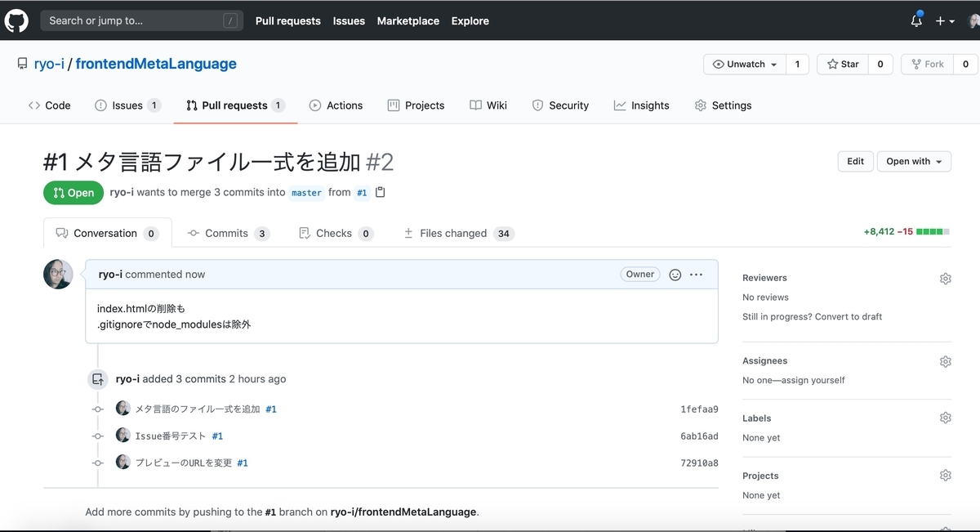Add reaction with the smiley icon

tap(675, 275)
